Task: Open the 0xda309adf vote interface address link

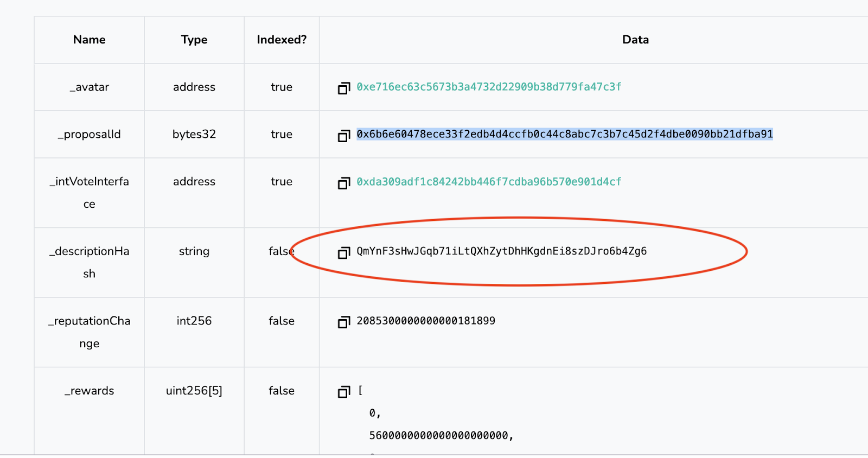Action: click(489, 182)
